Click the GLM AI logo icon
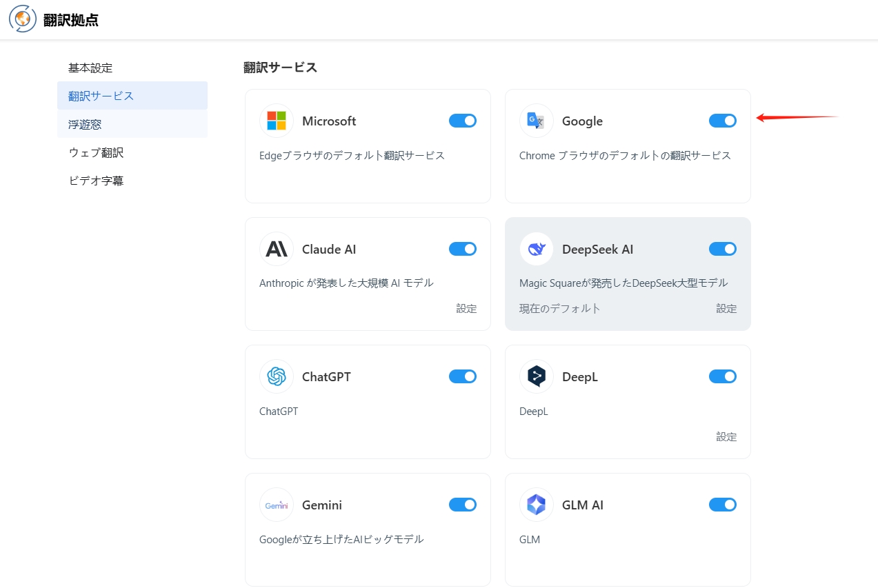This screenshot has height=588, width=878. point(537,505)
